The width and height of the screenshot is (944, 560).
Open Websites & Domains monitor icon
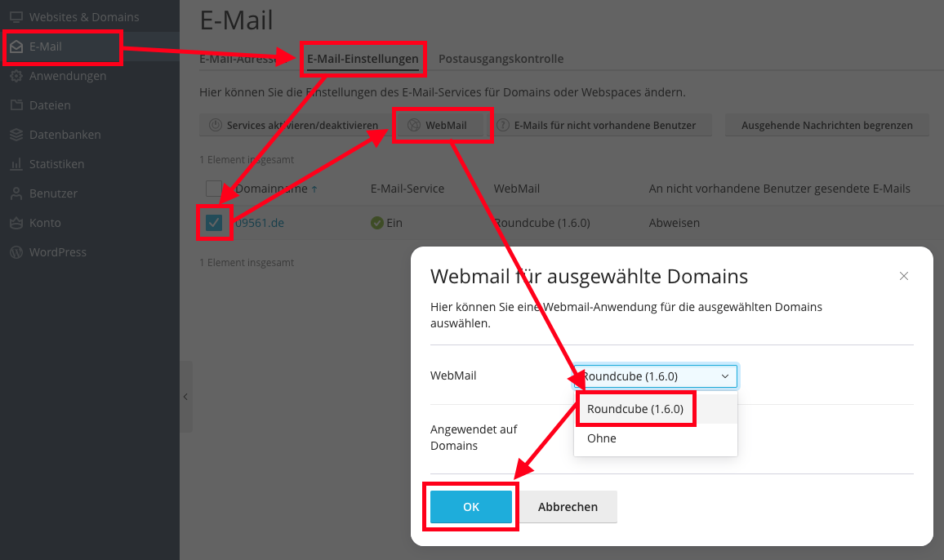pyautogui.click(x=16, y=17)
